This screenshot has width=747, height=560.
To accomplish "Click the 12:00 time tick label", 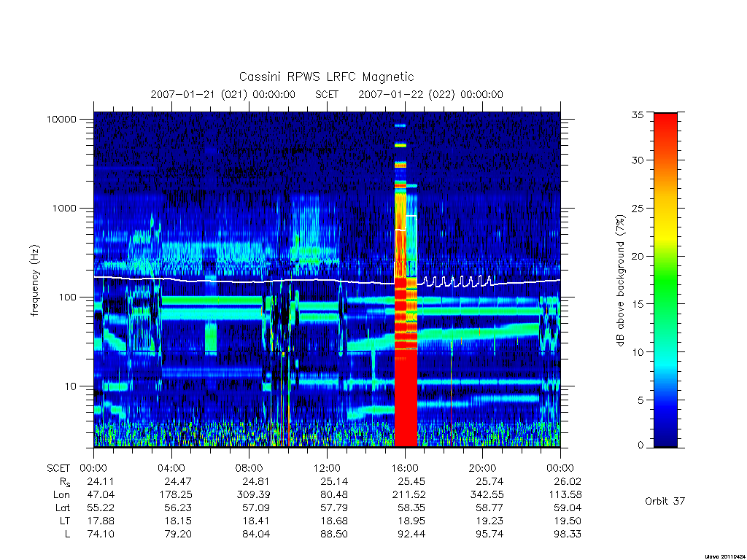I will (x=327, y=469).
